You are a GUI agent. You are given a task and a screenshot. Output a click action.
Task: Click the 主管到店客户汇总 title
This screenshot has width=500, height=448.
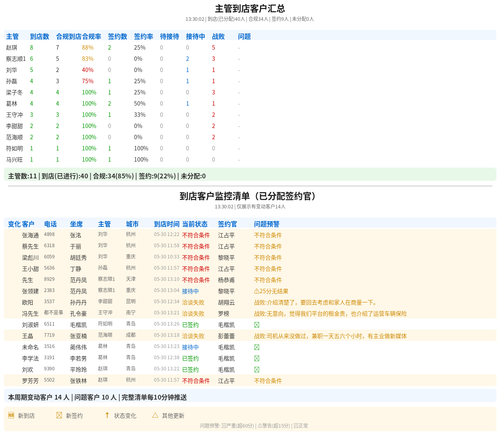250,8
